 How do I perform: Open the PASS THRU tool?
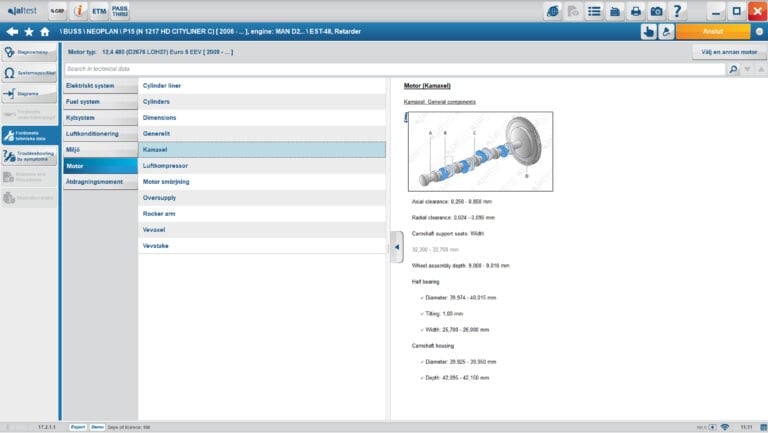click(120, 11)
